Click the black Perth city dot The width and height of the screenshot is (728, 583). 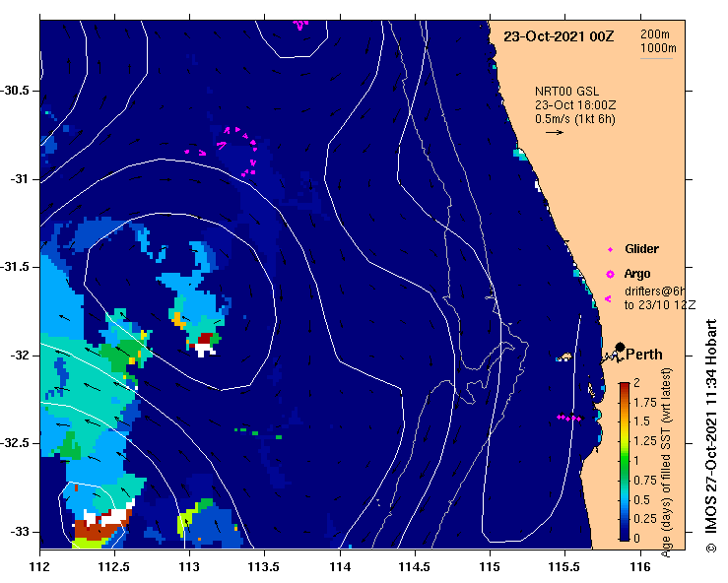click(620, 347)
